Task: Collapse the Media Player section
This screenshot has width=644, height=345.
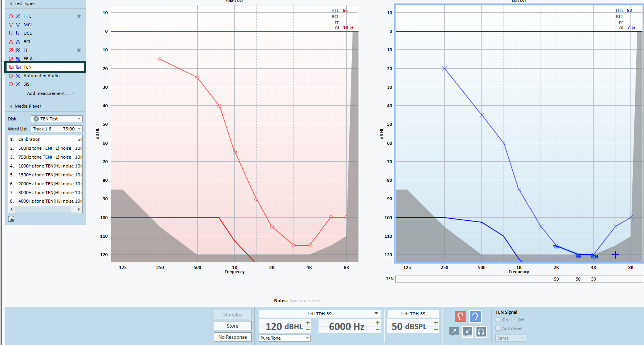Action: tap(11, 106)
